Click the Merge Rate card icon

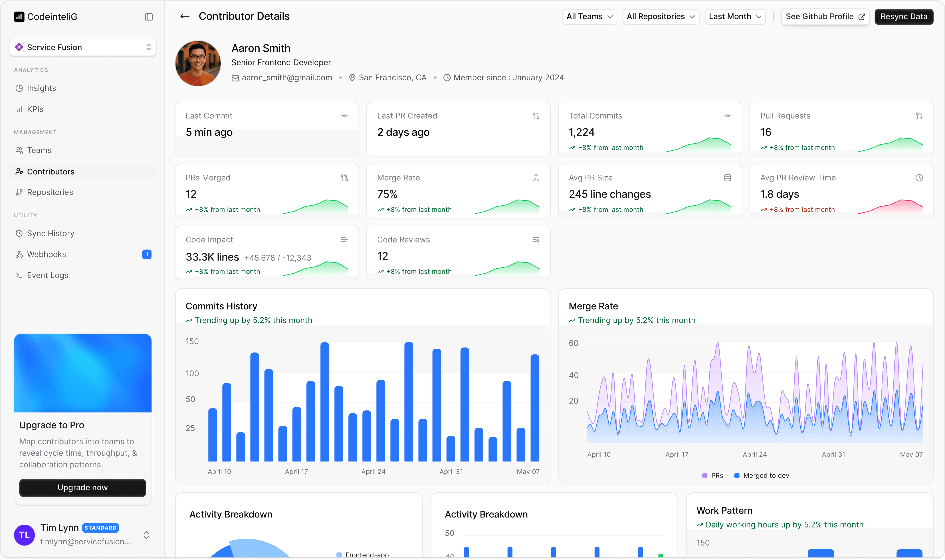coord(536,178)
